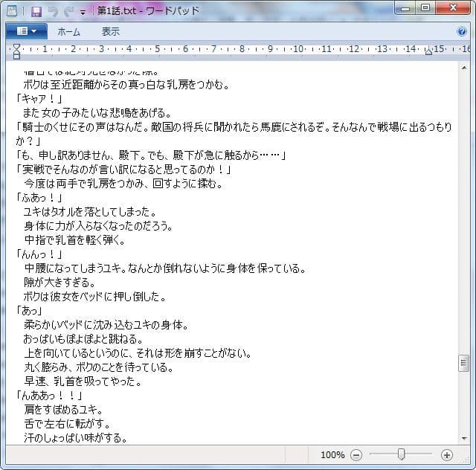Click the vertical scrollbar down arrow
The width and height of the screenshot is (476, 470).
pos(464,437)
